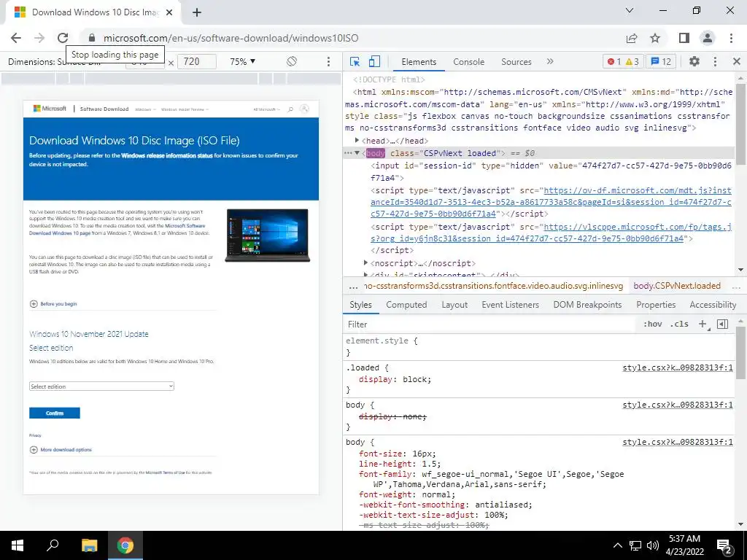Open the All Microsoft dropdown

click(266, 109)
